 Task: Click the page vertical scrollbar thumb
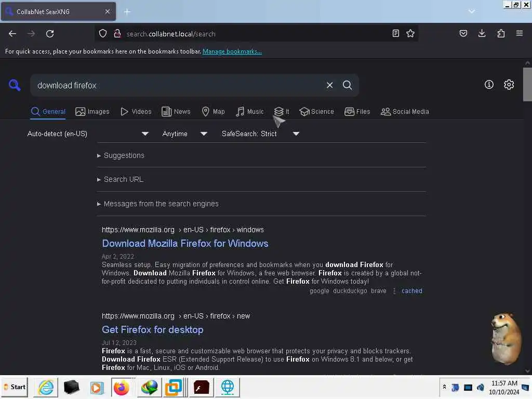click(527, 84)
